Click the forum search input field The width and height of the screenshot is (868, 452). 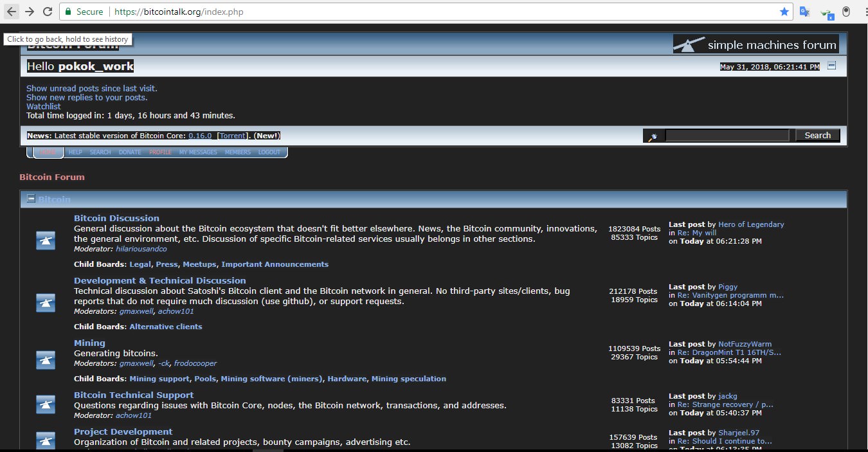pos(727,135)
